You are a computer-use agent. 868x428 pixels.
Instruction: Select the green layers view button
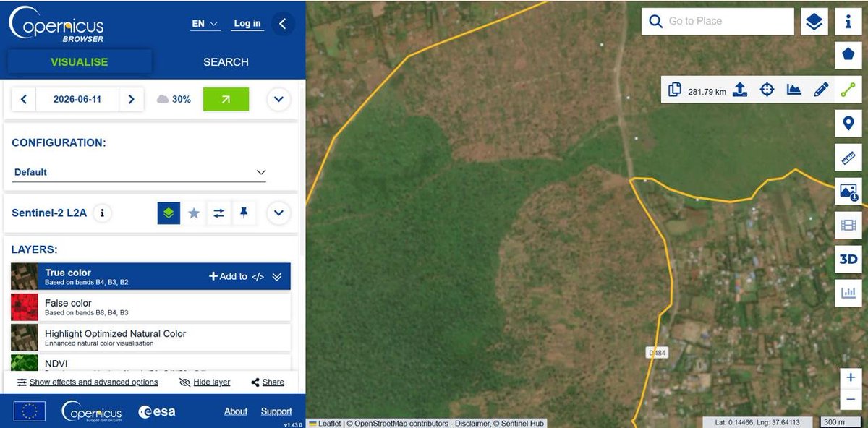pyautogui.click(x=169, y=213)
